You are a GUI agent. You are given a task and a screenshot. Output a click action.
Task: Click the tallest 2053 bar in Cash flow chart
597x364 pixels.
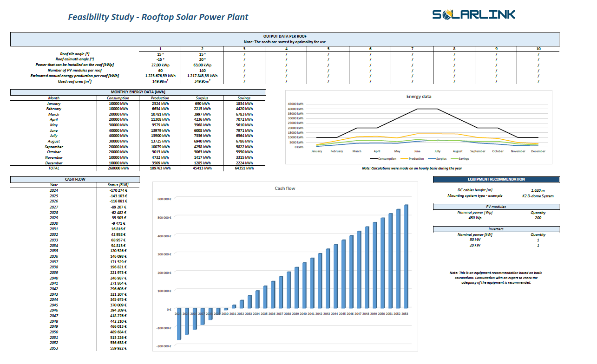pos(406,256)
